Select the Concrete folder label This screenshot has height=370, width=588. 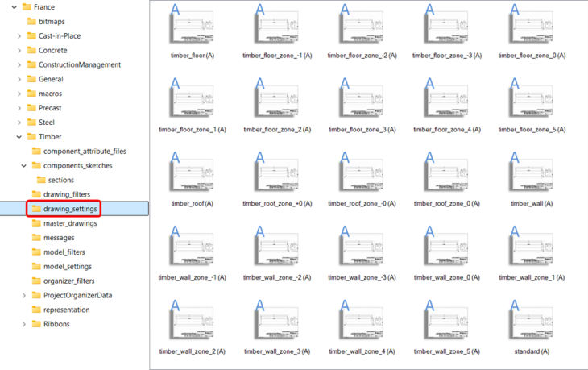click(x=52, y=50)
